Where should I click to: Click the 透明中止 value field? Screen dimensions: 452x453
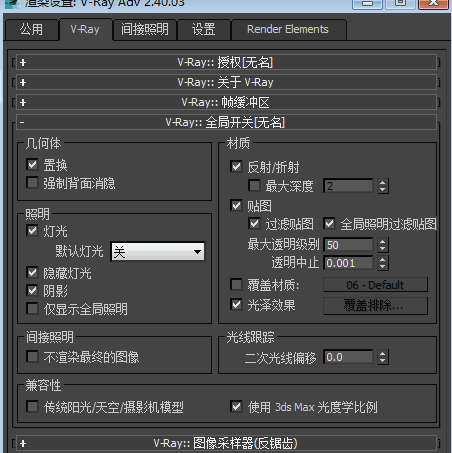tap(348, 263)
